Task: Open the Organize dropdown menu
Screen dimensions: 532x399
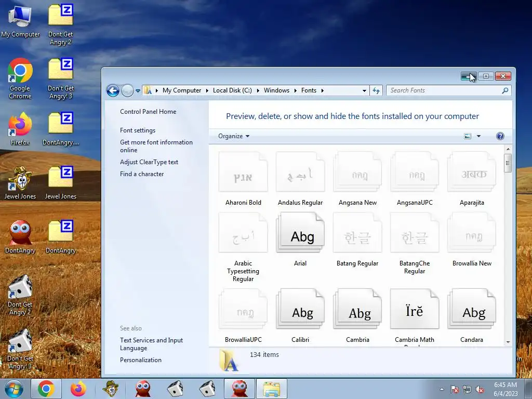Action: pyautogui.click(x=234, y=136)
